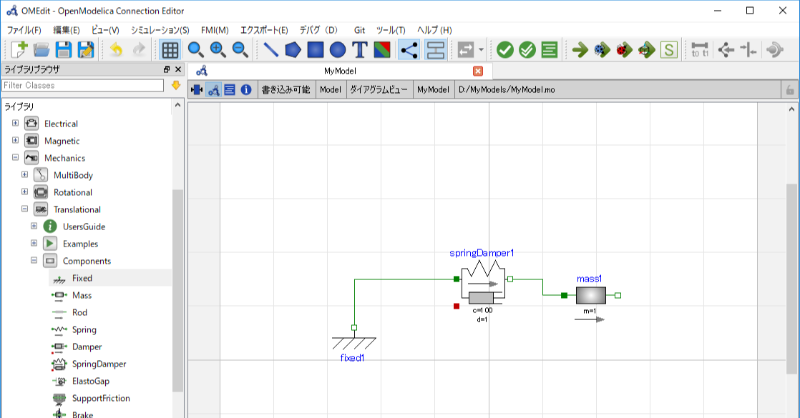800x418 pixels.
Task: Select the Fixed component
Action: pos(82,278)
